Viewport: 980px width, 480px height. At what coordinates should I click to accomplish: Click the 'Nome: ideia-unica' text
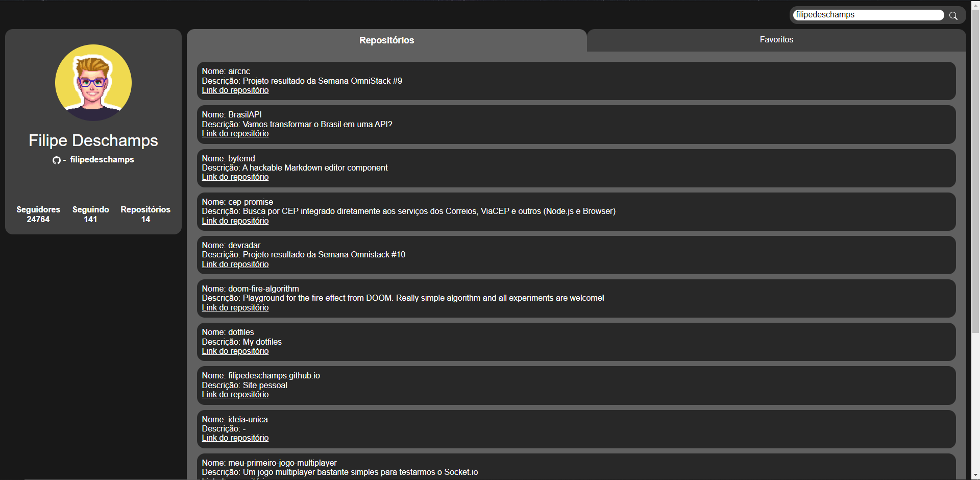tap(235, 420)
